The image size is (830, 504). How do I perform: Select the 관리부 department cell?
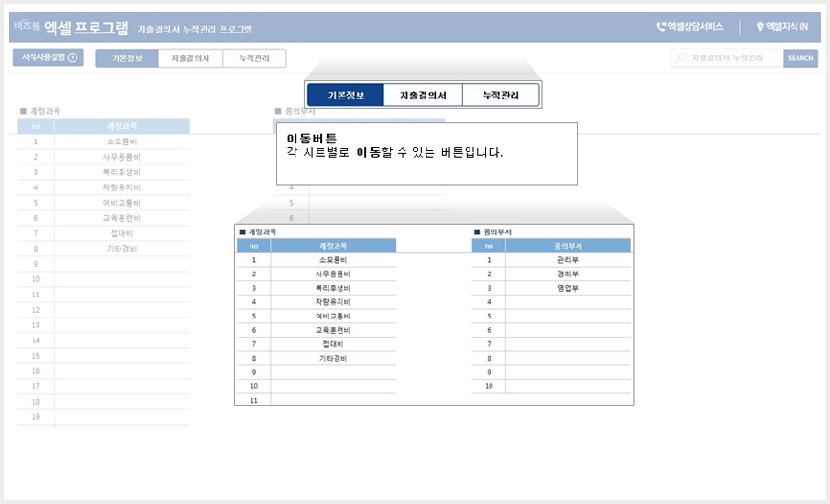[567, 260]
